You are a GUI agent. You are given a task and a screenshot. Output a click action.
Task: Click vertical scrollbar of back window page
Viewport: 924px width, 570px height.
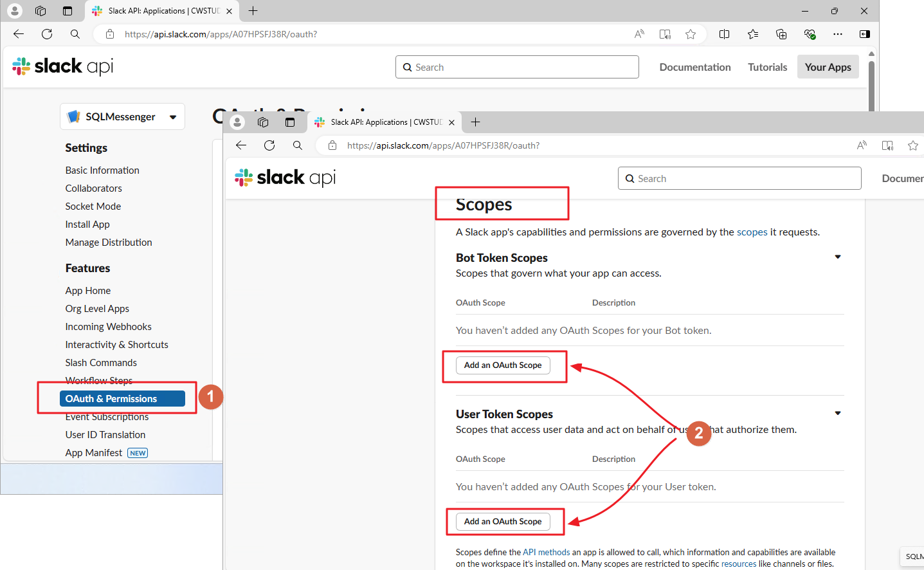[x=871, y=86]
